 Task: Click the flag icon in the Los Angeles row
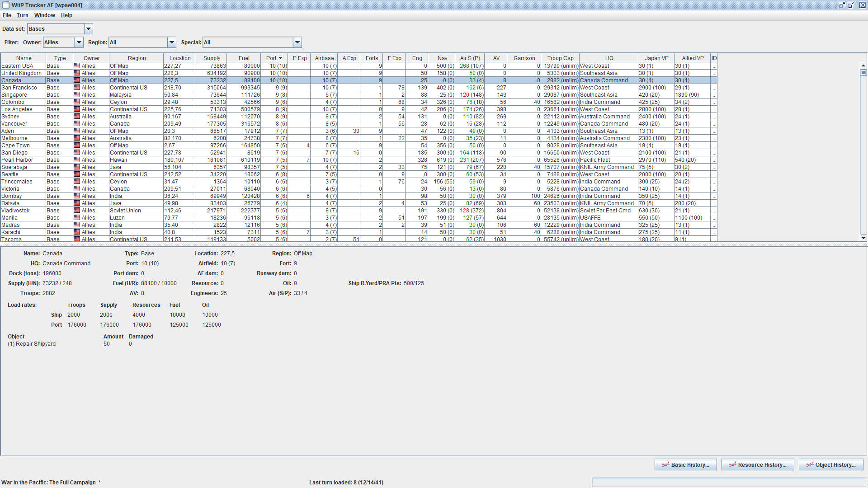click(x=77, y=109)
